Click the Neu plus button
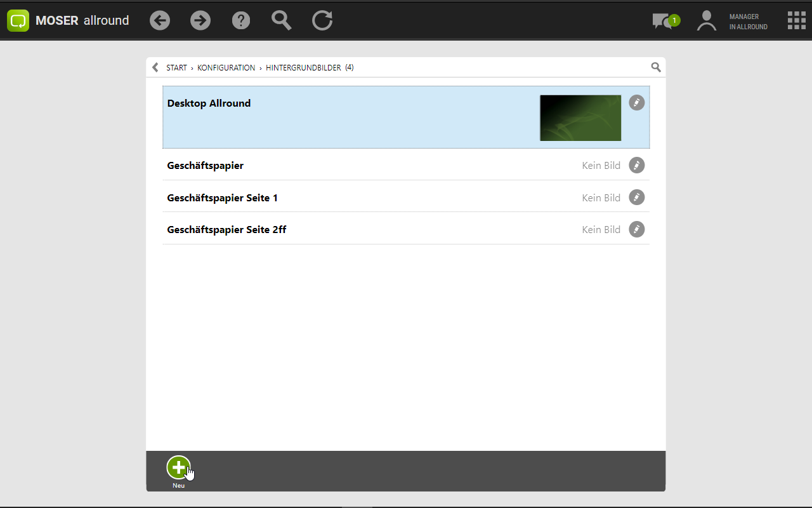Viewport: 812px width, 508px height. (x=178, y=468)
